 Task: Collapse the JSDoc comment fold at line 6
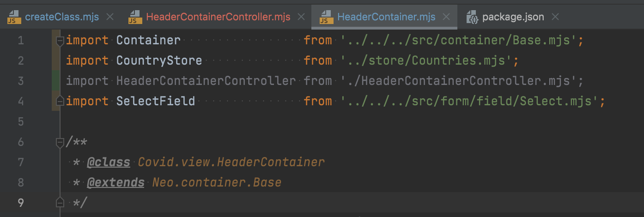coord(60,143)
